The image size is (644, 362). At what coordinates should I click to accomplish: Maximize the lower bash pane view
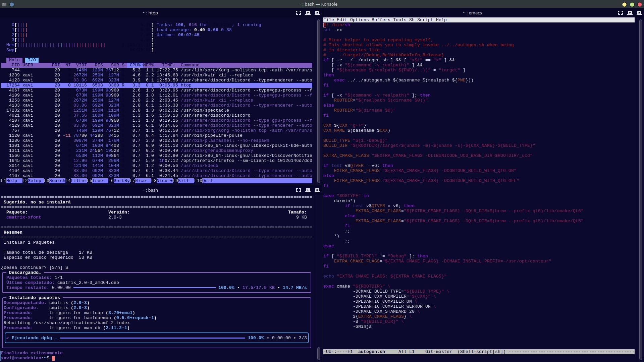pyautogui.click(x=299, y=190)
